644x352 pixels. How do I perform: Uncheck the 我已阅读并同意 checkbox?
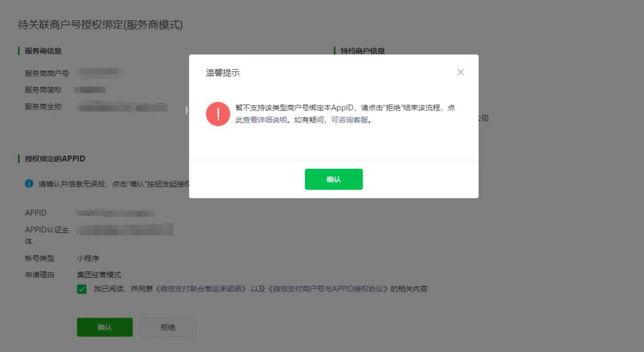(82, 289)
